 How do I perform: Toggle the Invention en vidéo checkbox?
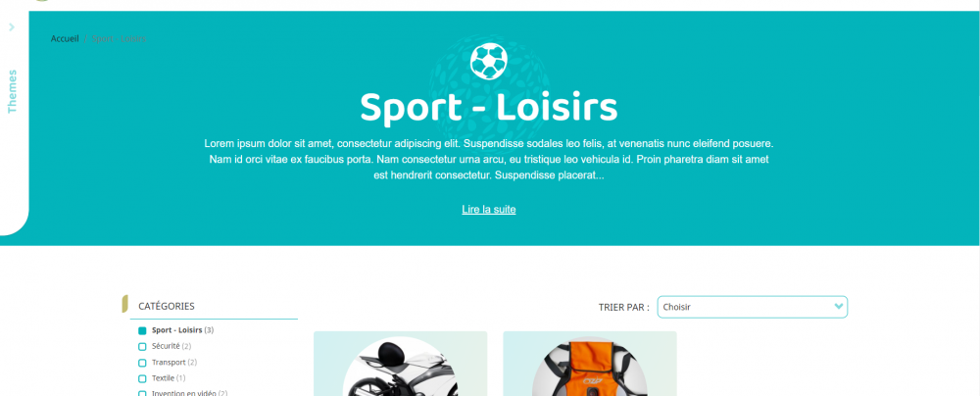142,393
